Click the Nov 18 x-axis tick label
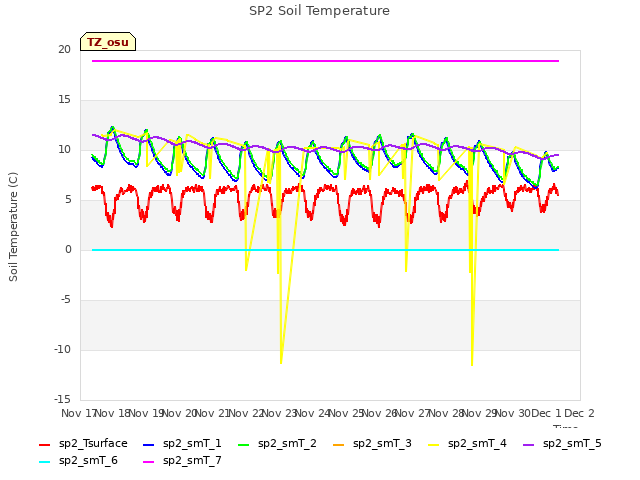The height and width of the screenshot is (480, 640). [x=113, y=413]
